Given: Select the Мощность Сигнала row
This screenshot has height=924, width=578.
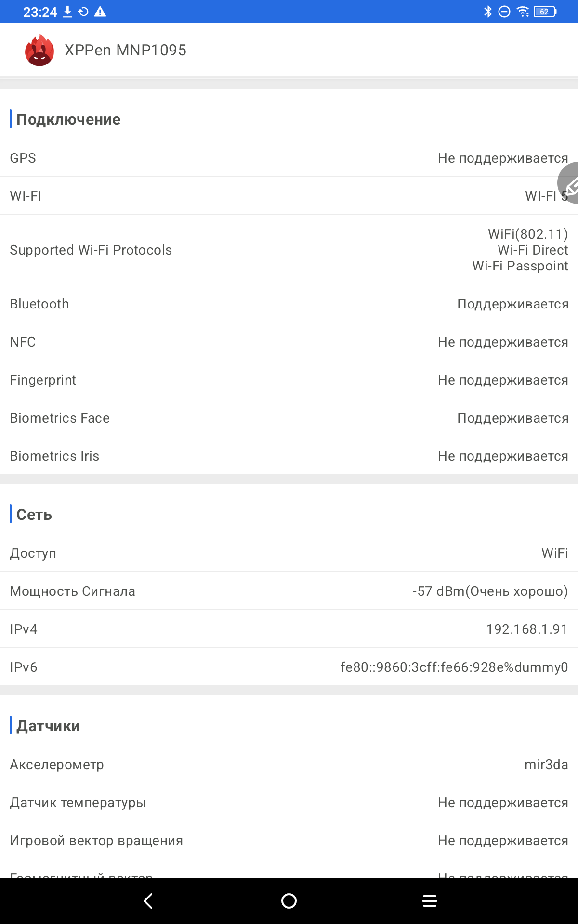Looking at the screenshot, I should pos(289,591).
